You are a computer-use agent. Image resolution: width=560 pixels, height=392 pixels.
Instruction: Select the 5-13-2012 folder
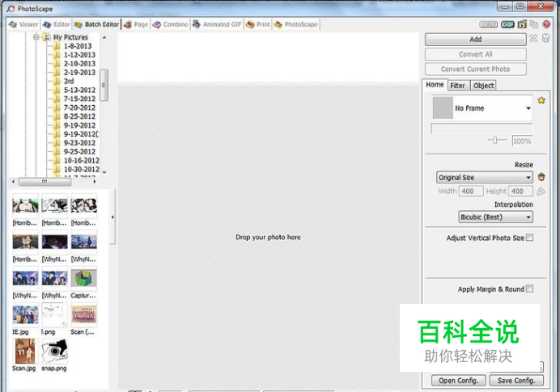[79, 90]
